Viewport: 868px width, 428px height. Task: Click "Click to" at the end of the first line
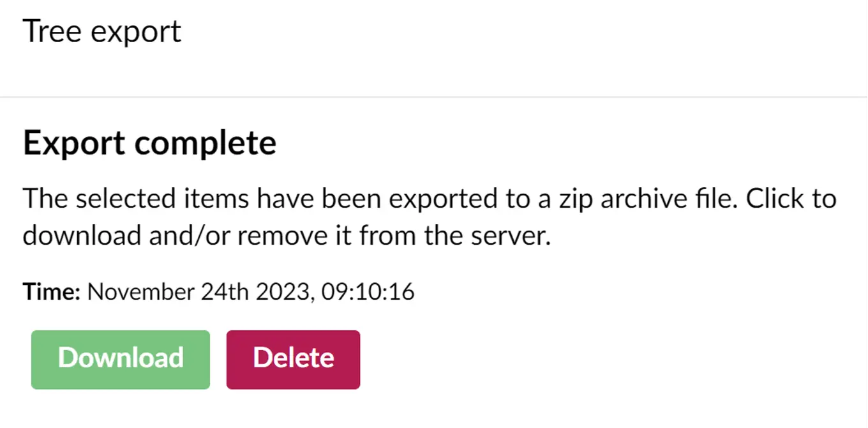791,199
